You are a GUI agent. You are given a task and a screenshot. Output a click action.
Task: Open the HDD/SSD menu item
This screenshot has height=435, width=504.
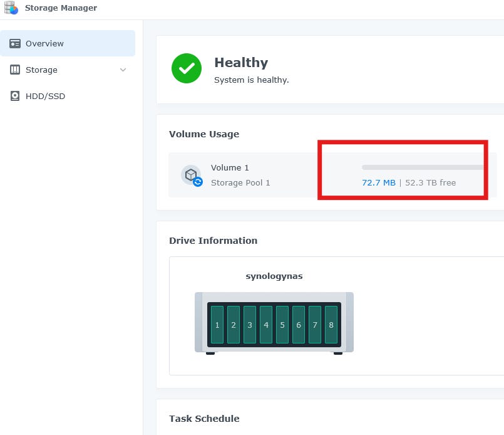point(68,96)
